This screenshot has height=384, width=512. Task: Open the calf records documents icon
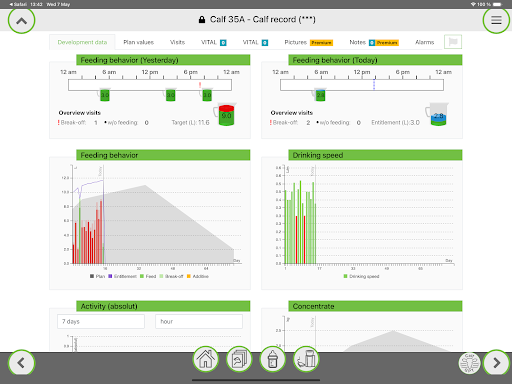point(239,359)
